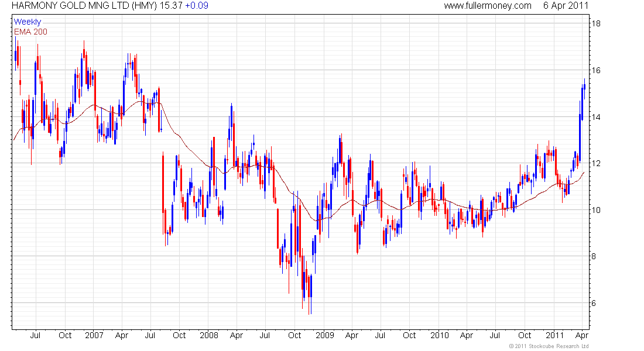Click the x-axis label 2009

pyautogui.click(x=325, y=335)
